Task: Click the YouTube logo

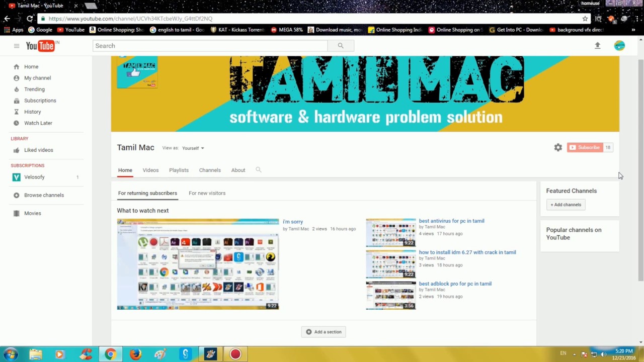Action: [x=40, y=46]
